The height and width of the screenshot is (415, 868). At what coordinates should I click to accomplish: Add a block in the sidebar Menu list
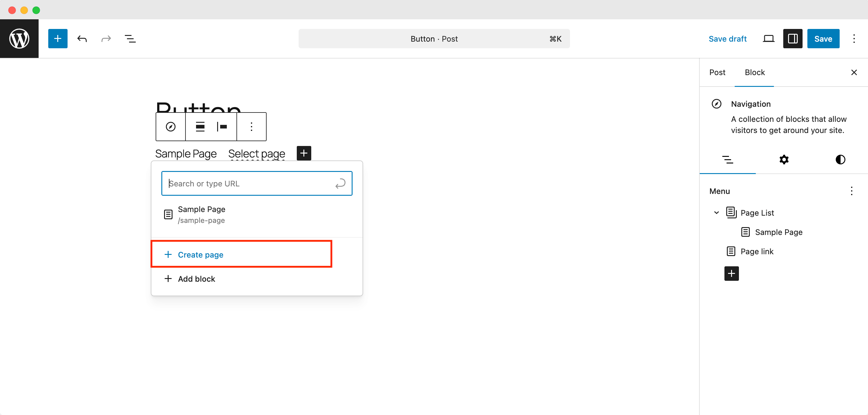731,274
